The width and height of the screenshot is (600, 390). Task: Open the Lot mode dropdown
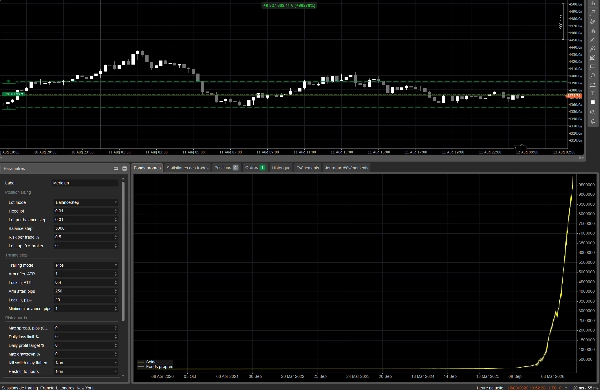coord(86,202)
